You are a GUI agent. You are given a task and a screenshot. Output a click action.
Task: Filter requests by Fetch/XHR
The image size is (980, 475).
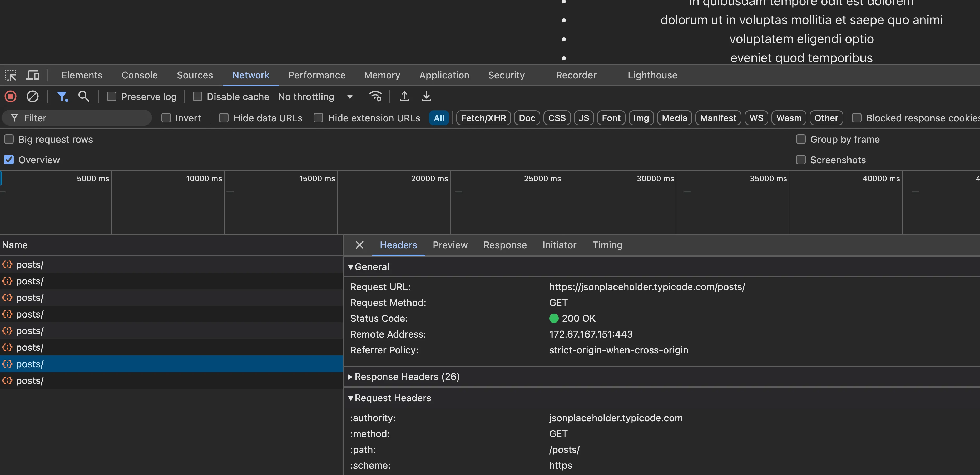483,118
